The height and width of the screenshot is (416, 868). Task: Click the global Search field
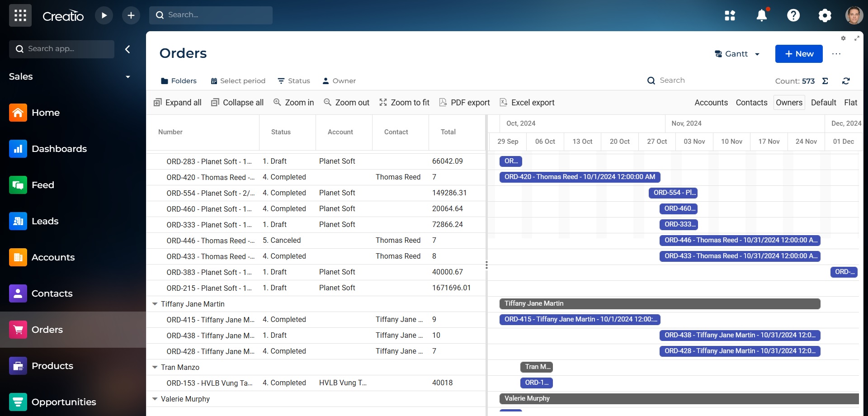(x=211, y=15)
